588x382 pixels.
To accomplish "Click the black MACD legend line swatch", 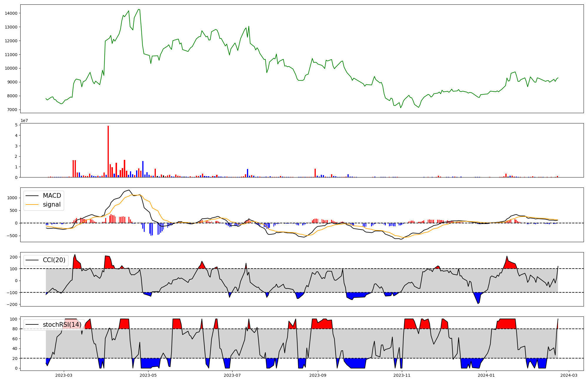I will click(x=32, y=196).
